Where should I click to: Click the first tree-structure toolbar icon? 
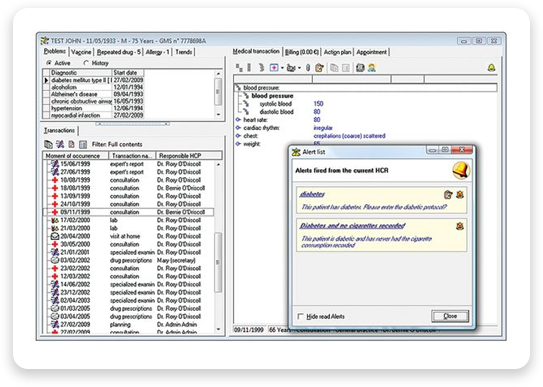pyautogui.click(x=239, y=68)
